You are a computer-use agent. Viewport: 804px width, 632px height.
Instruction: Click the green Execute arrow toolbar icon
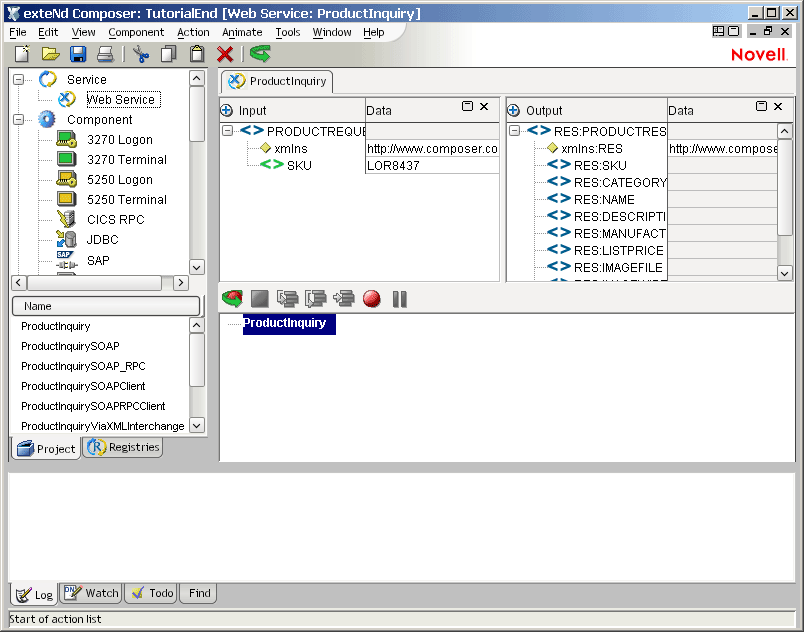click(x=260, y=53)
